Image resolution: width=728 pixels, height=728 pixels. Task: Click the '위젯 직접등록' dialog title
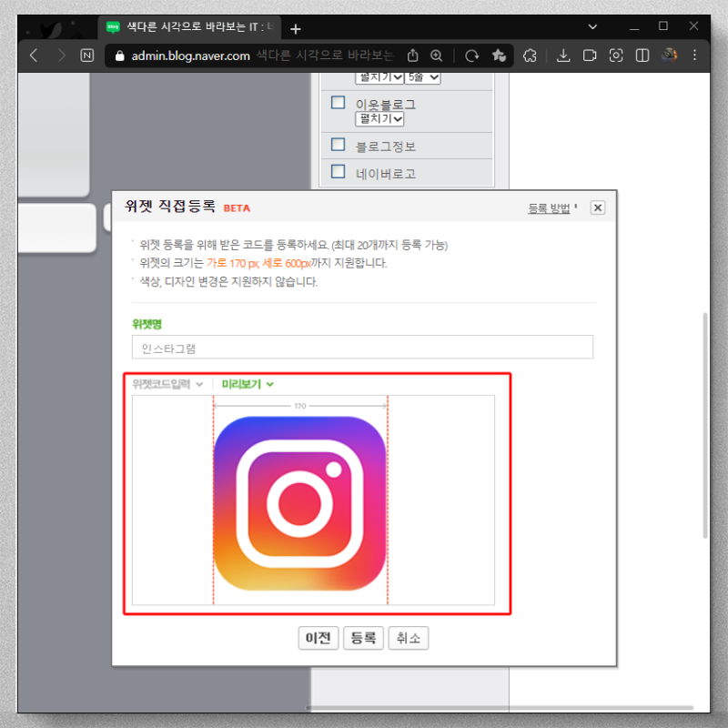(x=170, y=207)
